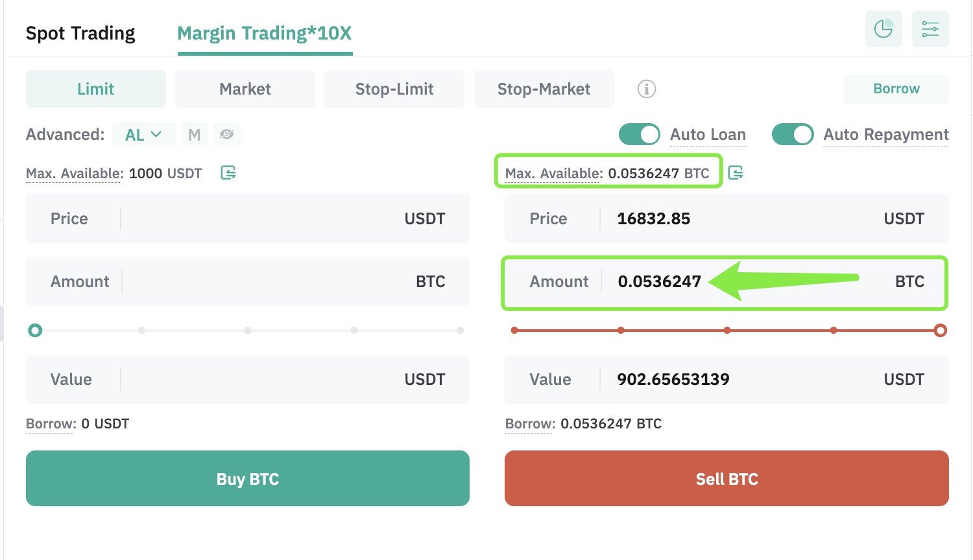Click the order type info icon
This screenshot has width=973, height=560.
pos(647,89)
